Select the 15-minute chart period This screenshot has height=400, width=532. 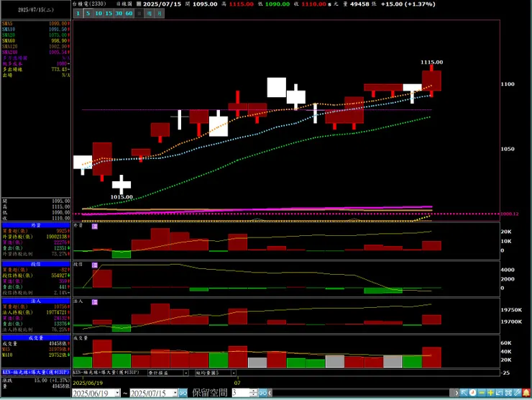pos(109,13)
